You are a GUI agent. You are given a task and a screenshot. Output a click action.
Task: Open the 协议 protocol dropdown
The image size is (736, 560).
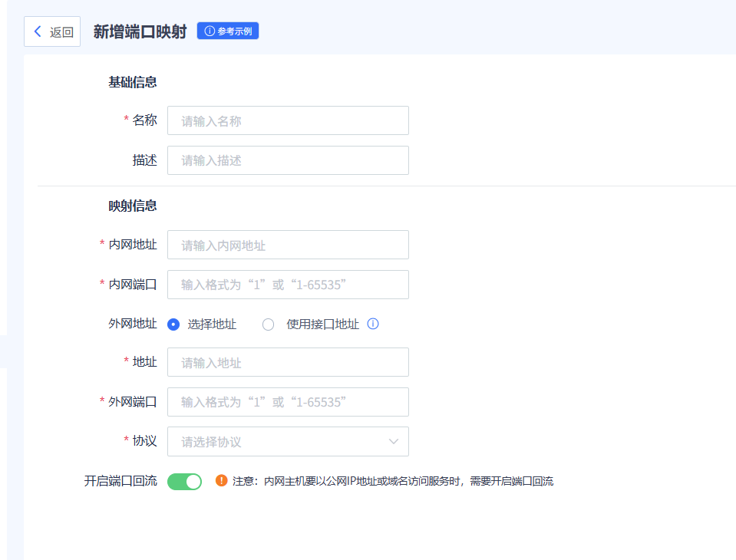pos(288,441)
